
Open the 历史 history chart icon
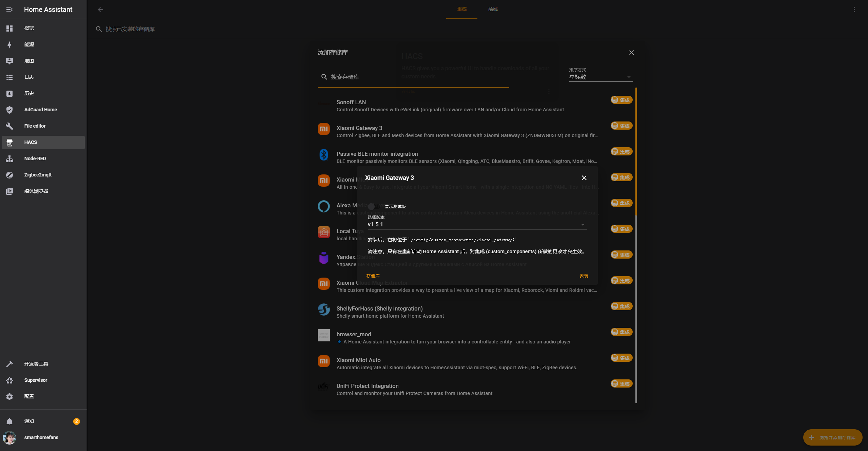point(9,93)
